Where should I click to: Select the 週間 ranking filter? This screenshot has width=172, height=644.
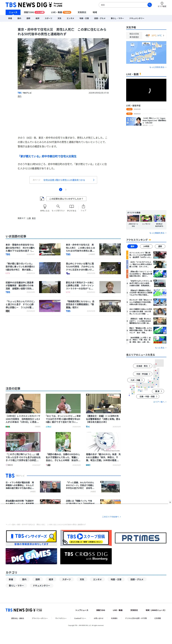click(x=160, y=246)
